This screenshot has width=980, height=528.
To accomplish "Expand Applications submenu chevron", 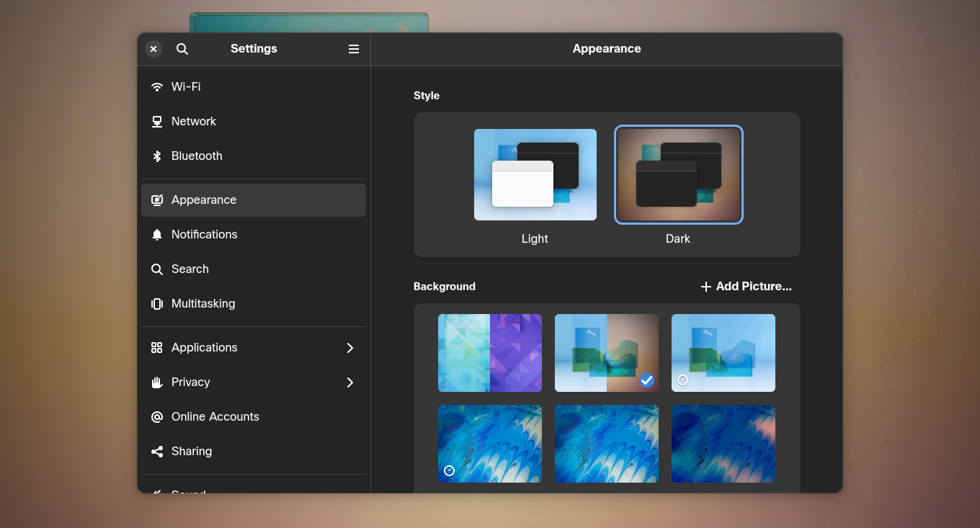I will 350,348.
